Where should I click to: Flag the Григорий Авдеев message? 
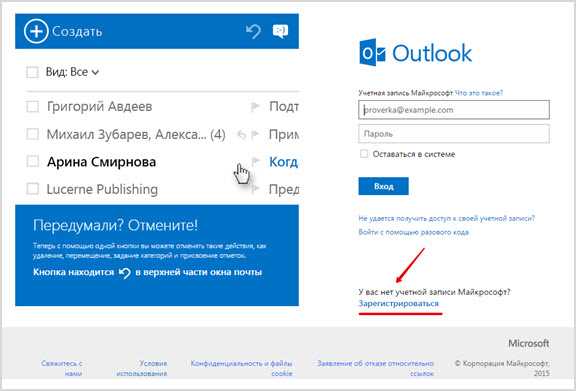coord(255,107)
